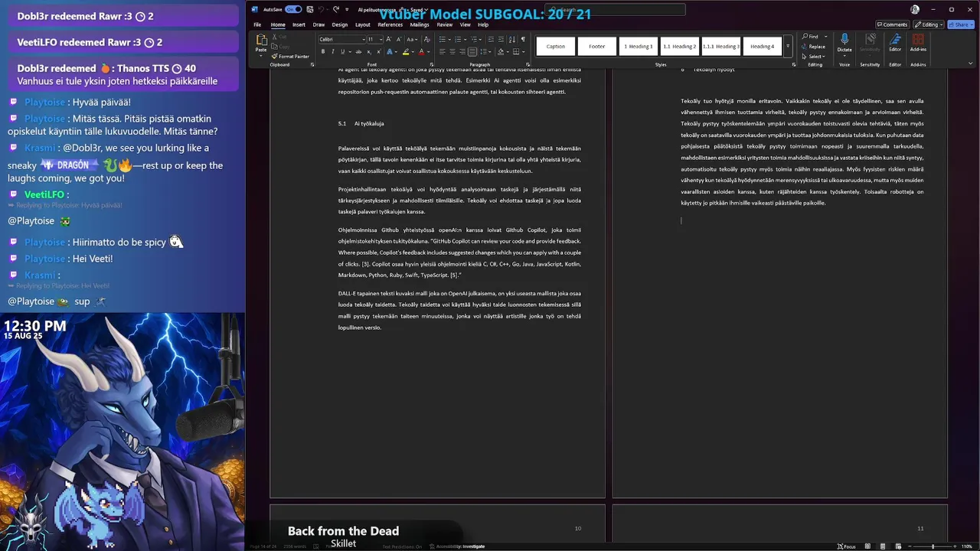This screenshot has height=551, width=980.
Task: Apply bold formatting
Action: pyautogui.click(x=323, y=51)
